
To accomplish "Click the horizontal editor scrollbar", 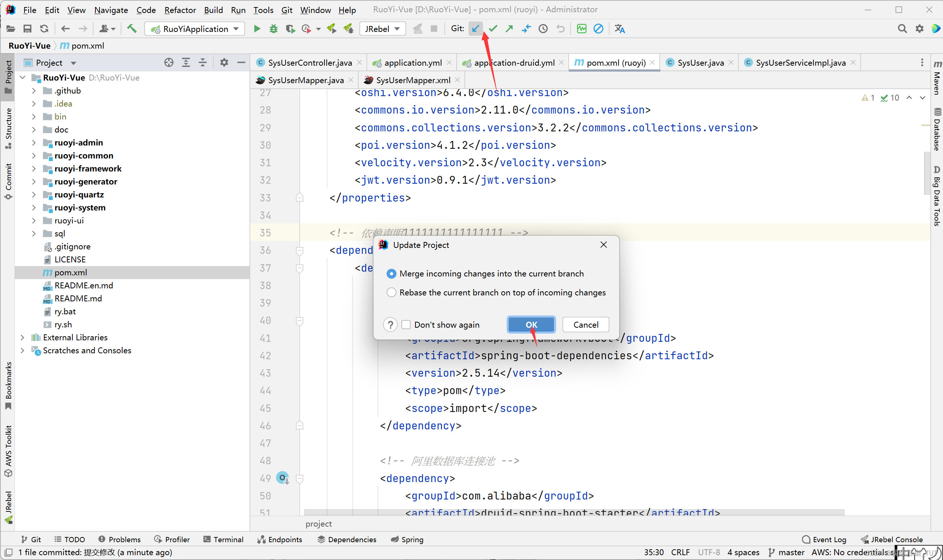I will [574, 512].
